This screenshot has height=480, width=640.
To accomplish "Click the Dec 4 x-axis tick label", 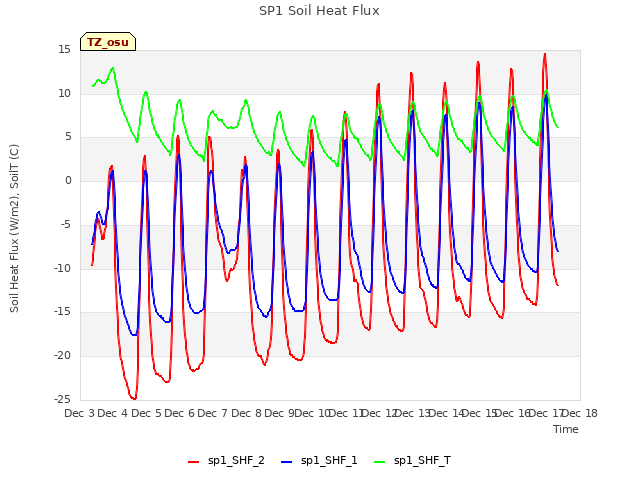I will (x=112, y=413).
